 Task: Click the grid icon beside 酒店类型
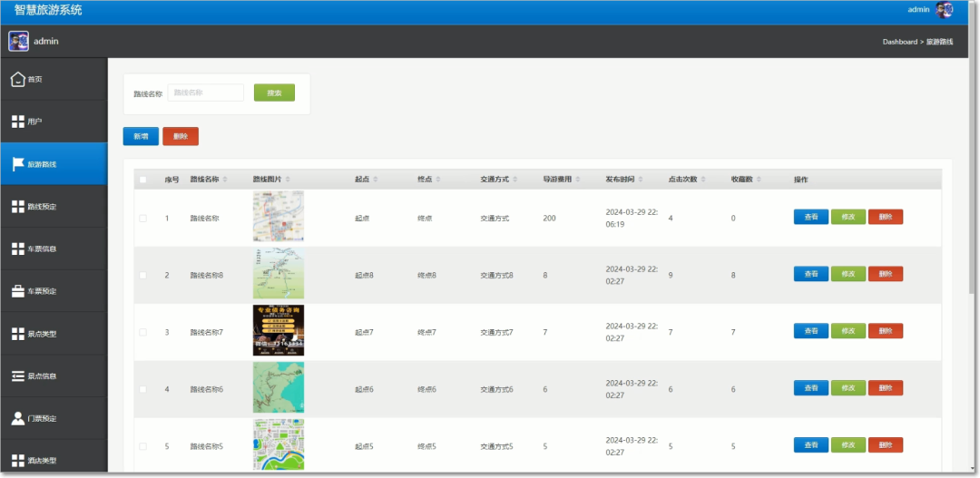point(18,461)
